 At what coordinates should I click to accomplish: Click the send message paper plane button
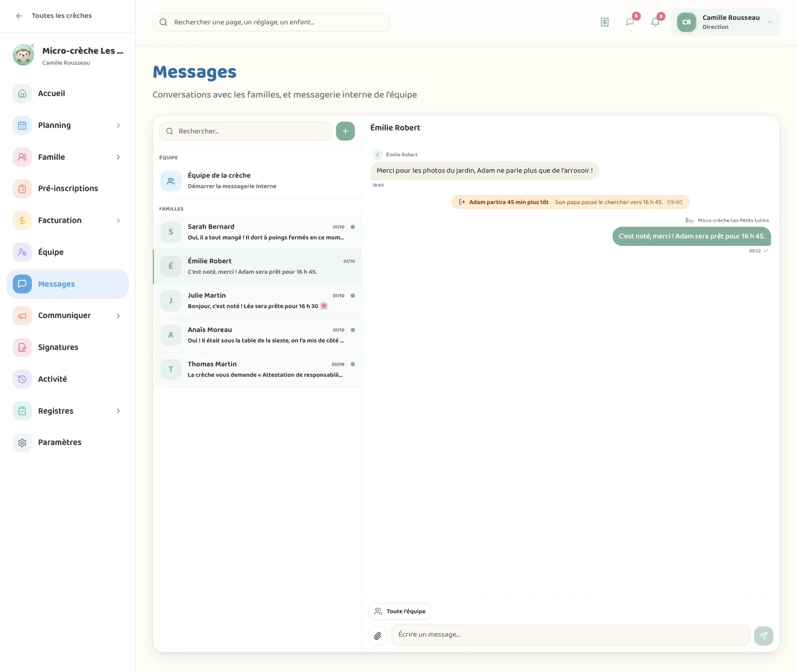764,636
